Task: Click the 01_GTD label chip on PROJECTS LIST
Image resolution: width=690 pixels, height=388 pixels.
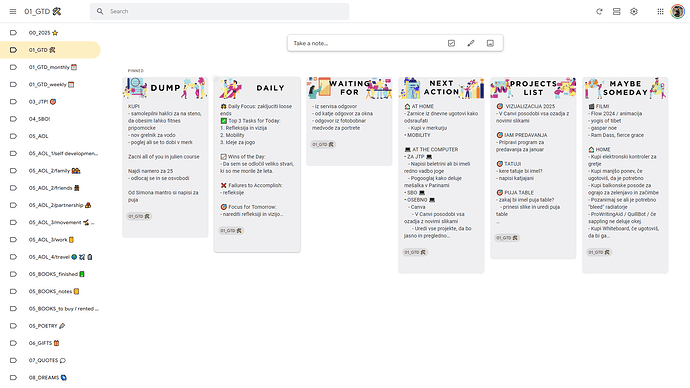Action: click(x=507, y=238)
